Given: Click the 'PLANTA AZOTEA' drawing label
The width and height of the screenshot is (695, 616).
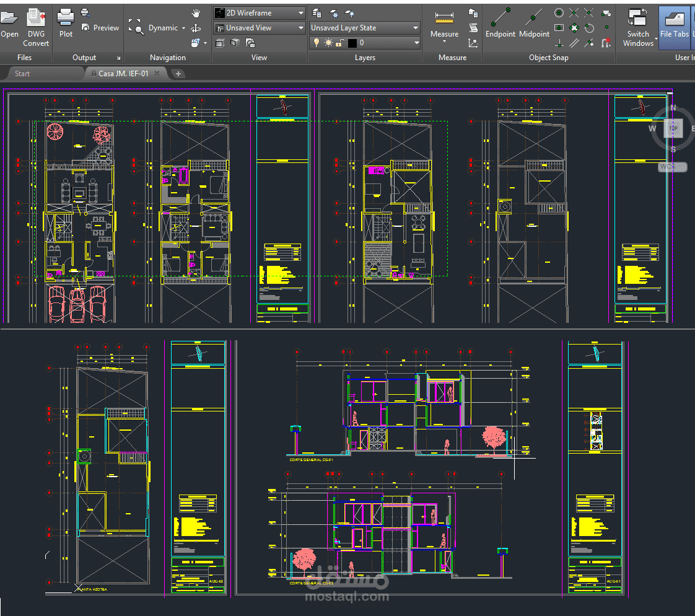Looking at the screenshot, I should click(93, 589).
